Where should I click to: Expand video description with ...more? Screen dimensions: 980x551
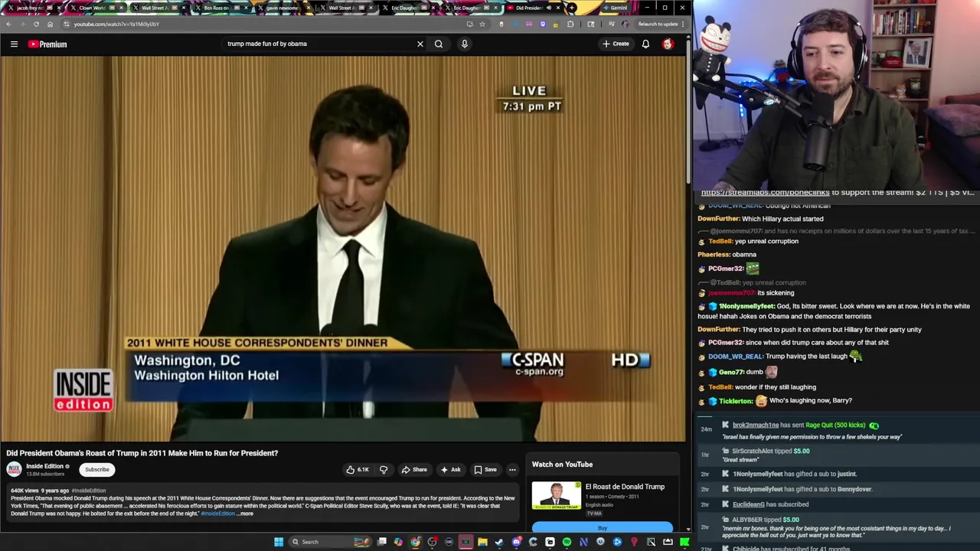click(x=246, y=514)
